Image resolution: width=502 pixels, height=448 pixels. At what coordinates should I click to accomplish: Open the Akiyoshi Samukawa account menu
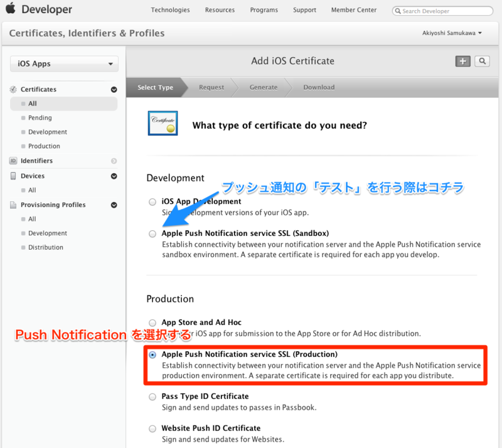(452, 33)
